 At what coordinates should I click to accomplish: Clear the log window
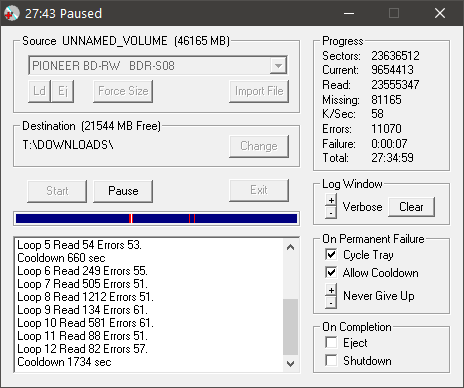point(411,207)
